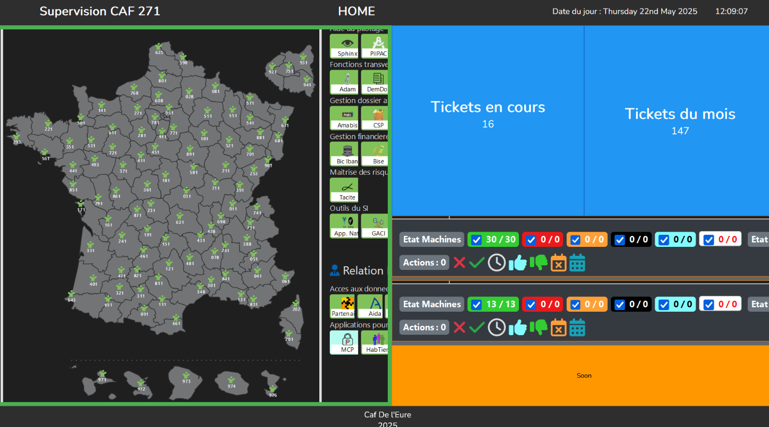Screen dimensions: 769x427
Task: Open the App. Nat tool icon
Action: [x=344, y=226]
